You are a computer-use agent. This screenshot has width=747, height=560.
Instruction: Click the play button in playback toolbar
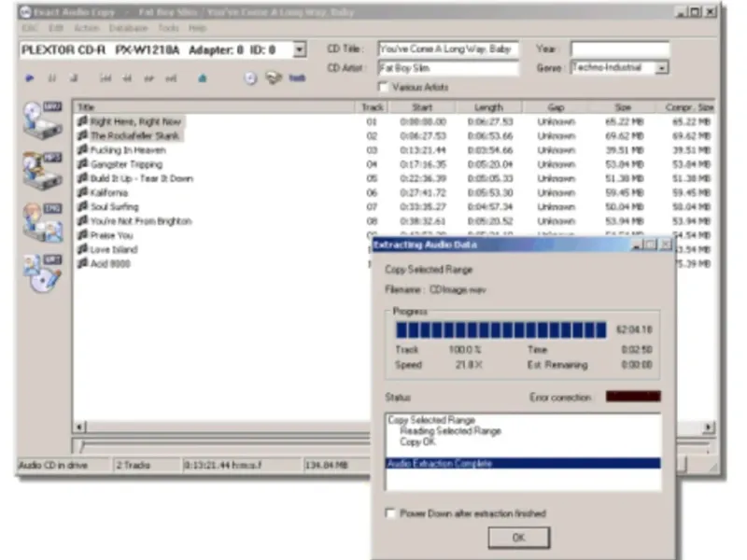30,78
